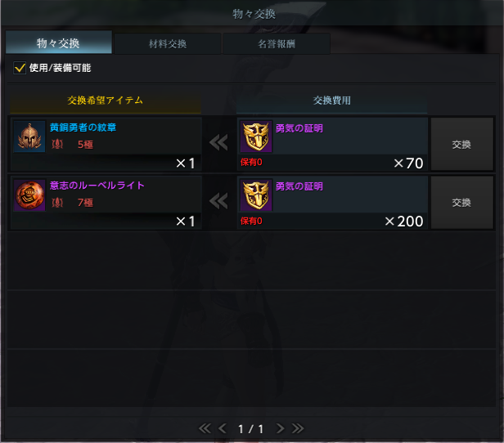
Task: Click the double arrow in the first exchange row
Action: pyautogui.click(x=218, y=142)
